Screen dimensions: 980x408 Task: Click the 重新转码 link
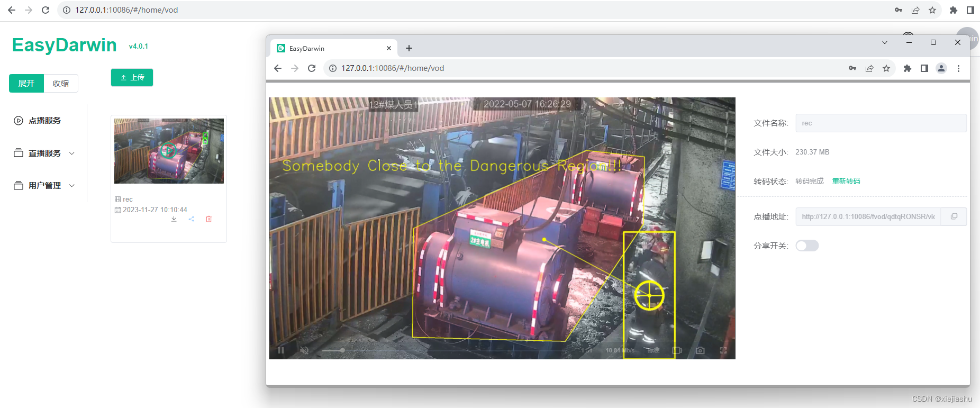click(x=846, y=181)
